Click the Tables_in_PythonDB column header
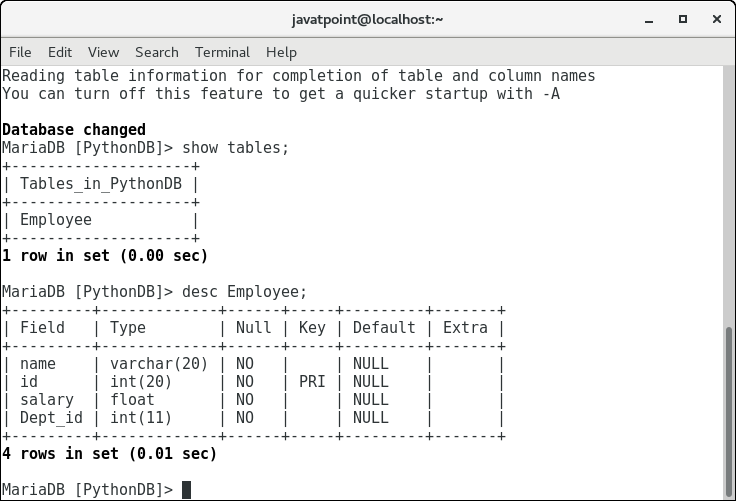The height and width of the screenshot is (501, 736). (101, 184)
